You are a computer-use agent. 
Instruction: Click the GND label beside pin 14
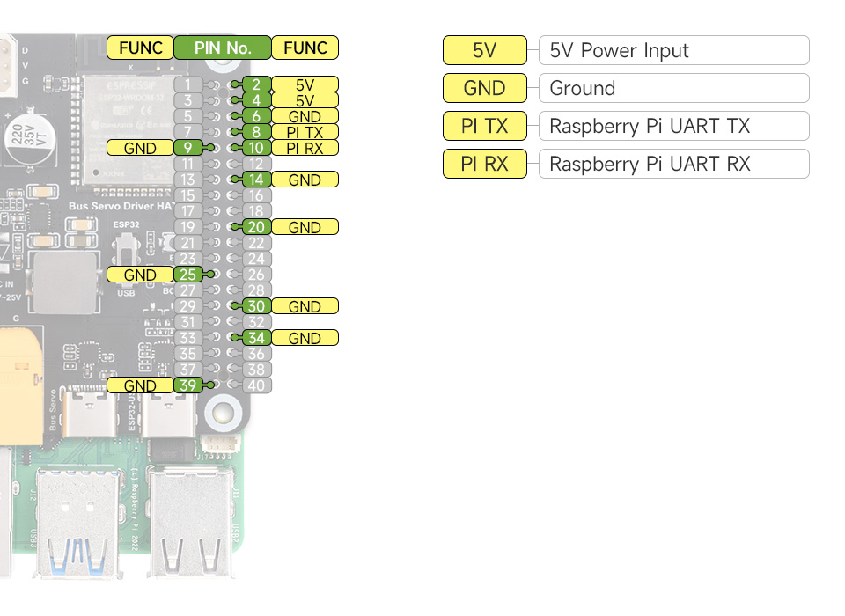(x=305, y=180)
